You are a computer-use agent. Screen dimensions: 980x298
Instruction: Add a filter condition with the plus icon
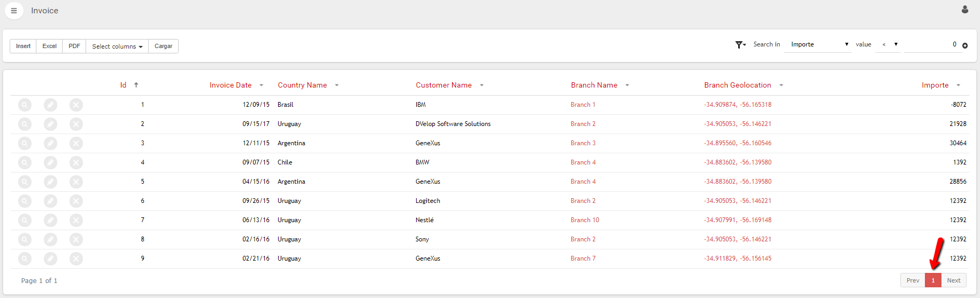pos(965,46)
